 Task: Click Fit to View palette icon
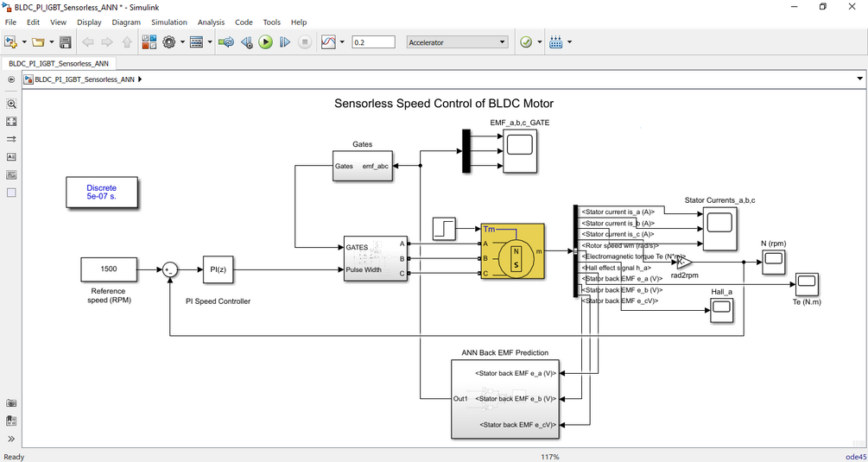(x=11, y=121)
